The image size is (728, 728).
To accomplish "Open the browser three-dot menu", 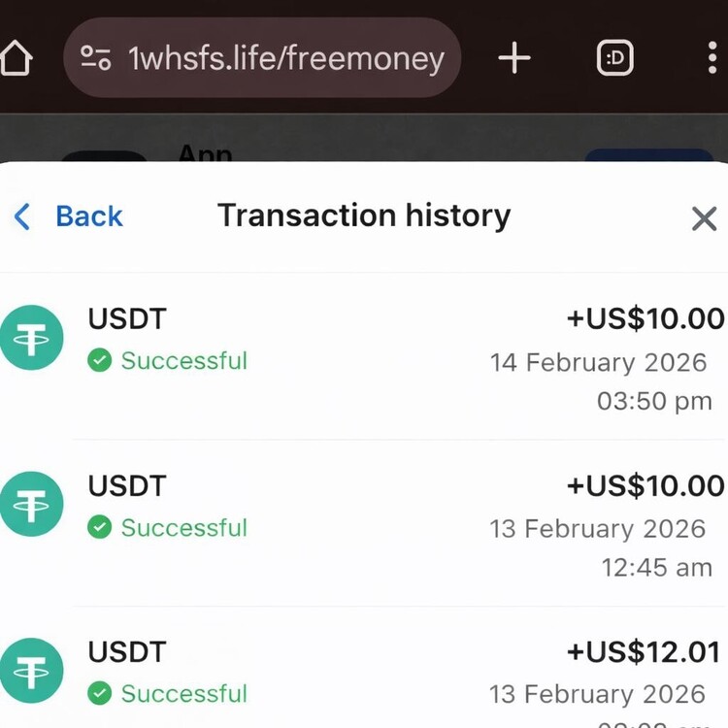I will pos(713,58).
